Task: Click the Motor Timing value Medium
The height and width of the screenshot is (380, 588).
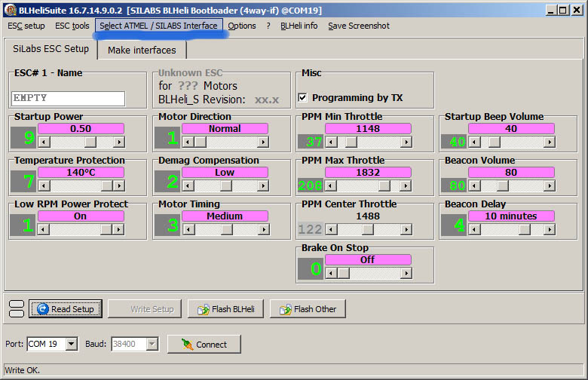Action: click(225, 216)
